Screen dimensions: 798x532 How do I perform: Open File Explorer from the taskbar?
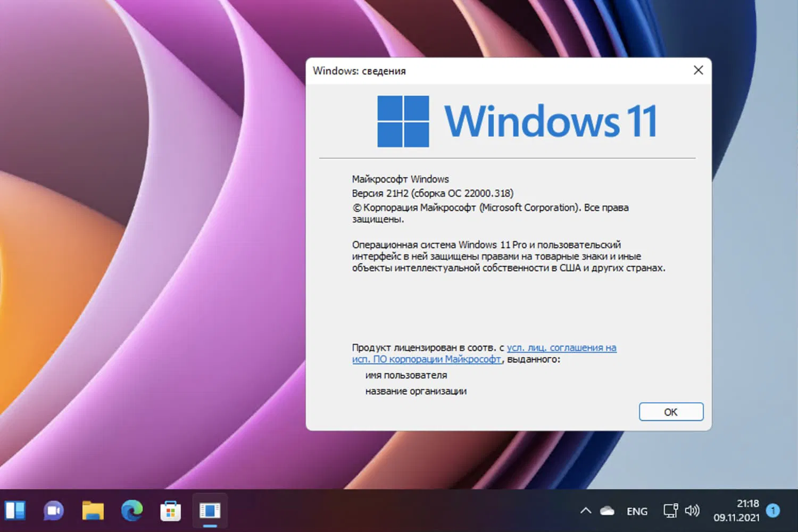coord(92,510)
